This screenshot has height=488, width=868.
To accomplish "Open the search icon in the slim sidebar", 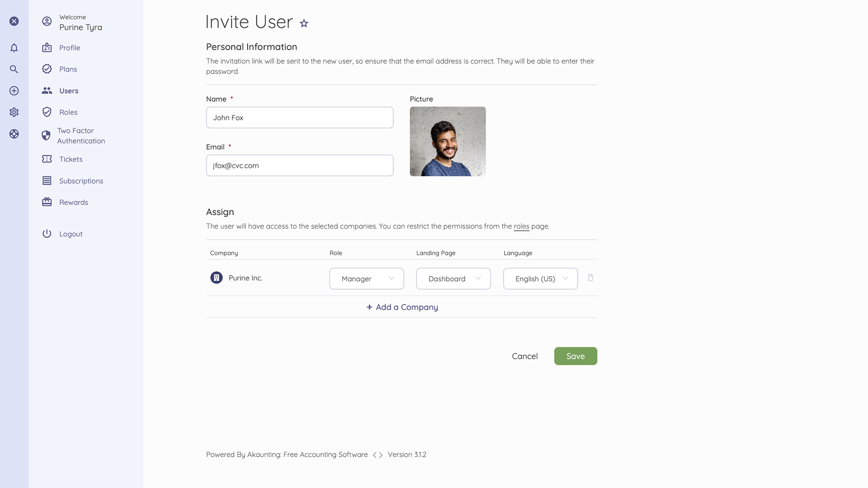I will pos(14,69).
